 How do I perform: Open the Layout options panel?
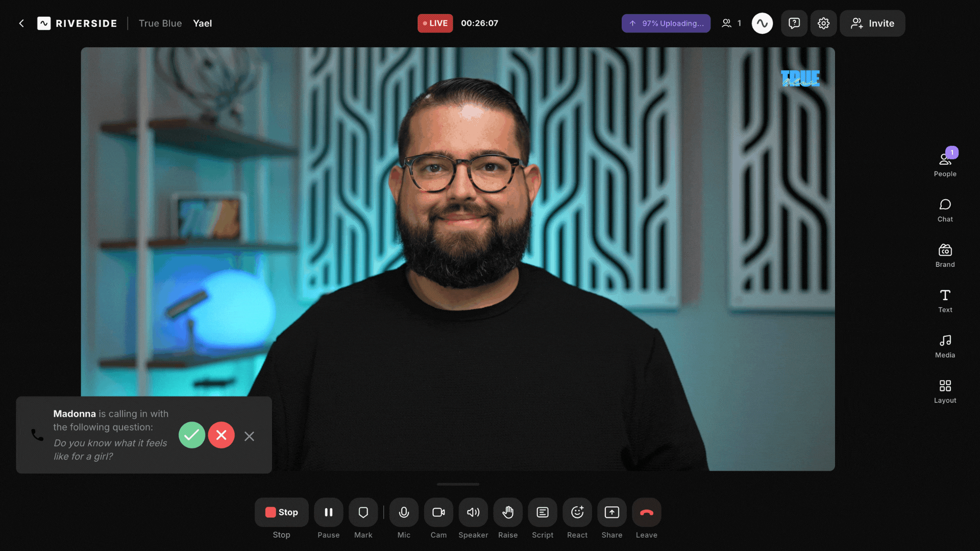[945, 391]
